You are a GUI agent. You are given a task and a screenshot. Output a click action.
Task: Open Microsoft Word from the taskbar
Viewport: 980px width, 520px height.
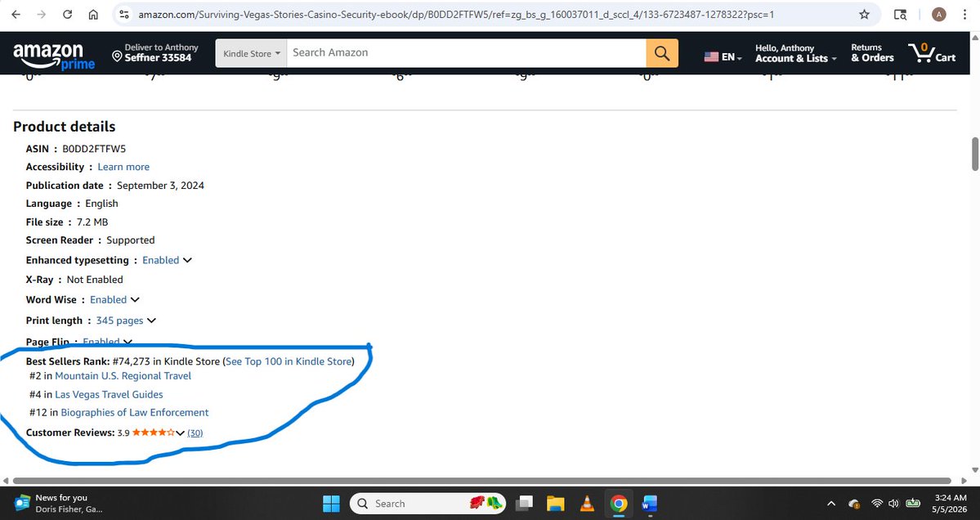(649, 504)
